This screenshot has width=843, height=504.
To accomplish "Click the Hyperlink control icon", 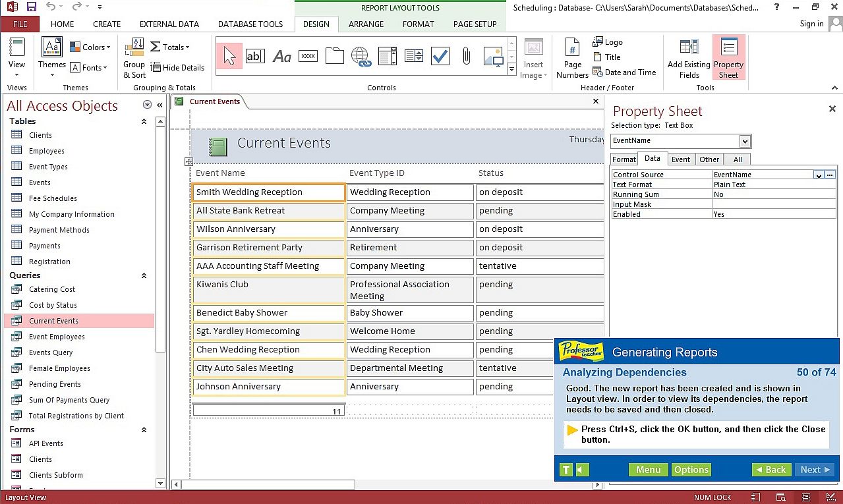I will pyautogui.click(x=361, y=57).
